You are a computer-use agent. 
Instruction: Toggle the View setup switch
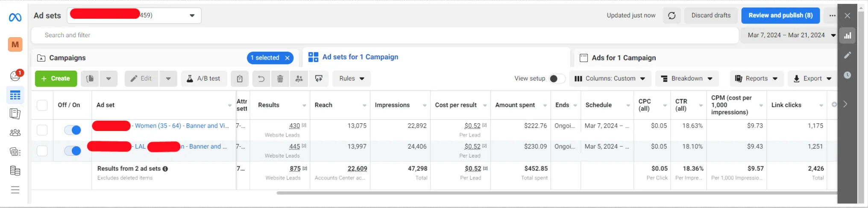pyautogui.click(x=557, y=79)
